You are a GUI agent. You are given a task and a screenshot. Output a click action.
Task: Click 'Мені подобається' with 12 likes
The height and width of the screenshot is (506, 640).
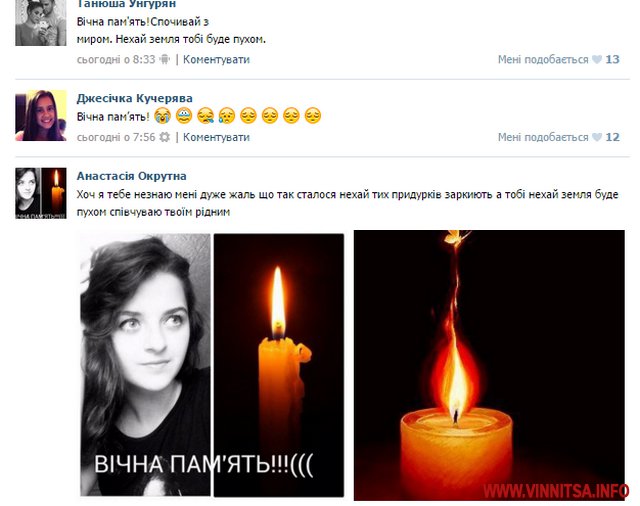pos(543,137)
